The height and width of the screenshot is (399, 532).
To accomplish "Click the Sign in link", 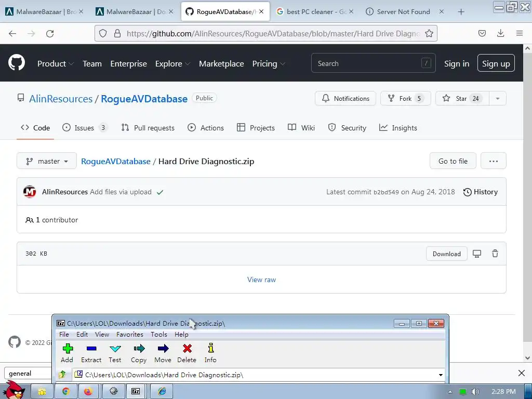I will coord(457,64).
